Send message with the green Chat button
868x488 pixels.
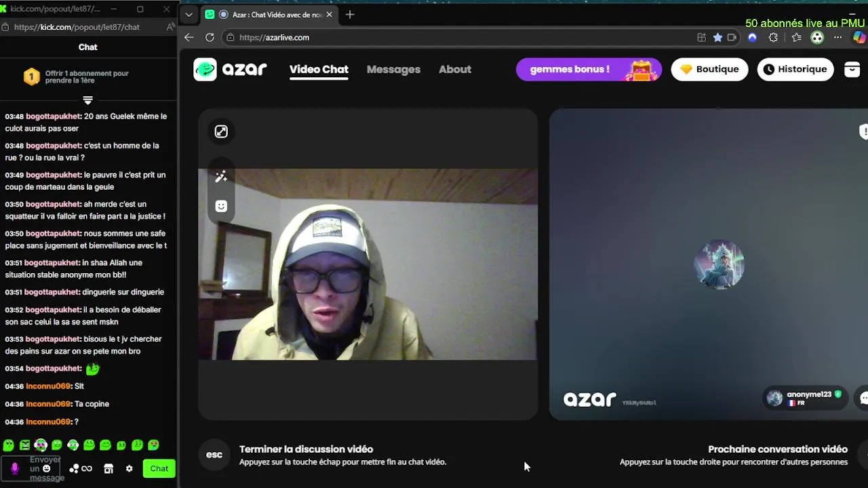(x=159, y=468)
